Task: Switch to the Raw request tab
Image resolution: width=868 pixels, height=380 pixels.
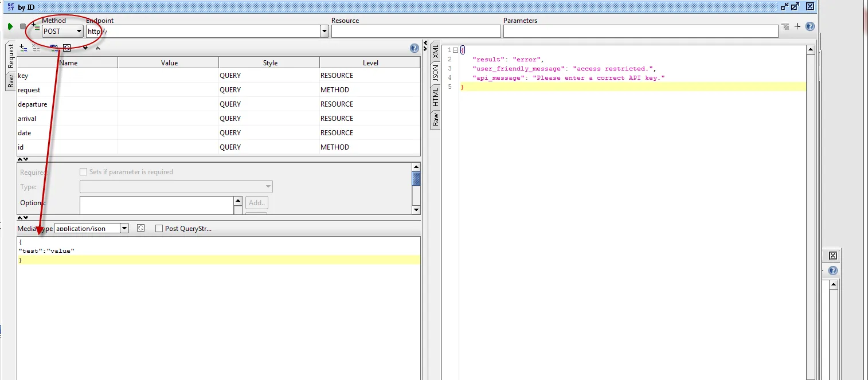Action: [x=10, y=80]
